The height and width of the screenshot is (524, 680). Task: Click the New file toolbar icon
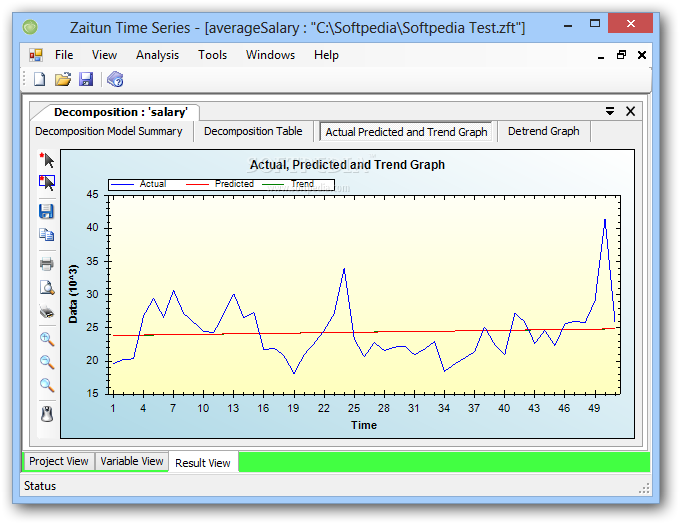(40, 79)
